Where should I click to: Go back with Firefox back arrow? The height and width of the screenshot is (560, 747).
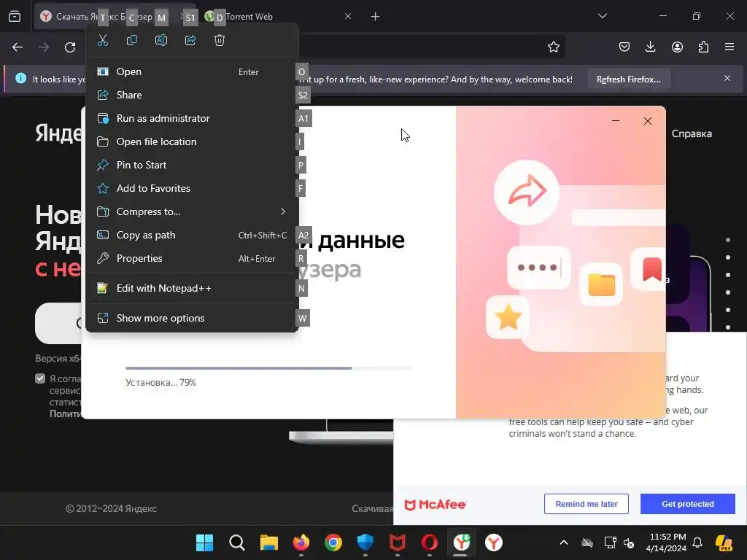[x=18, y=47]
